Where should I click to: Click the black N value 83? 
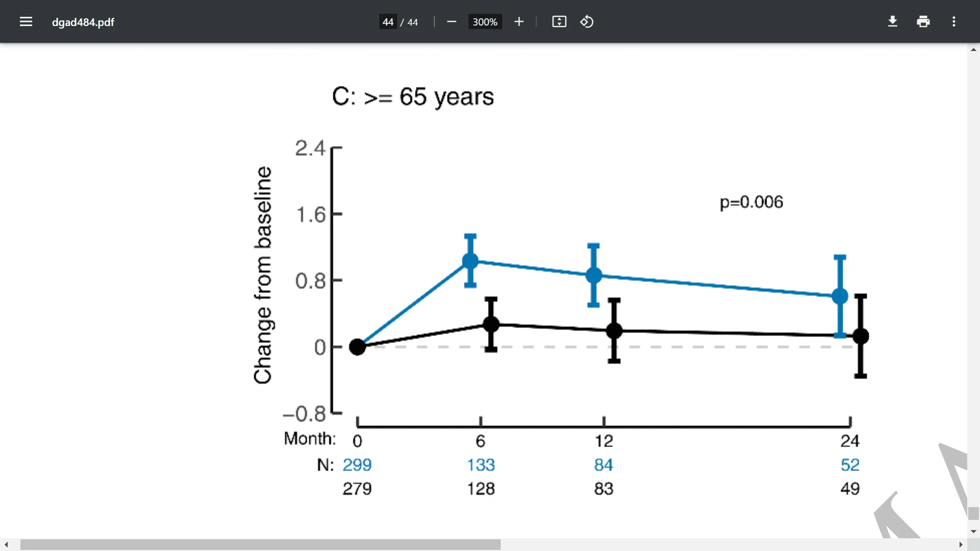604,489
